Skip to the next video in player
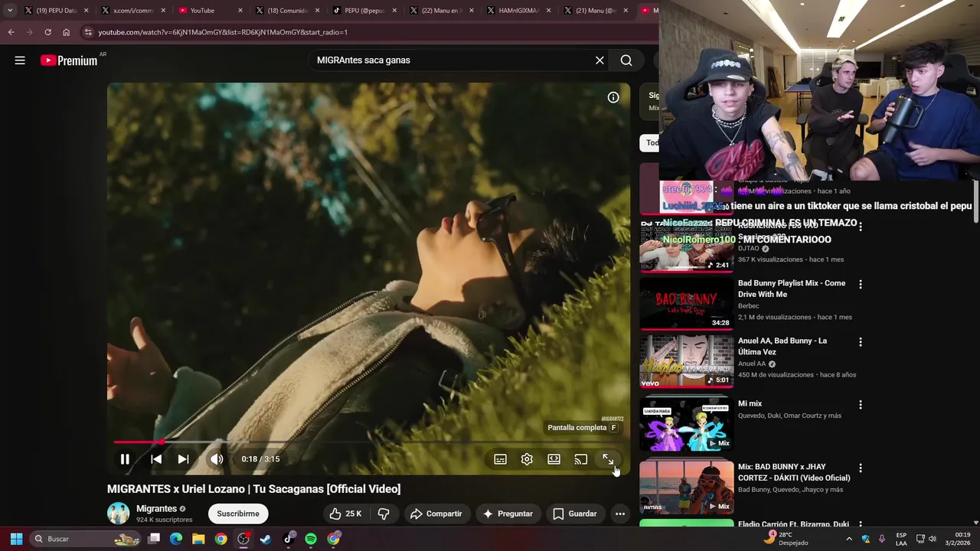The width and height of the screenshot is (980, 551). [184, 459]
